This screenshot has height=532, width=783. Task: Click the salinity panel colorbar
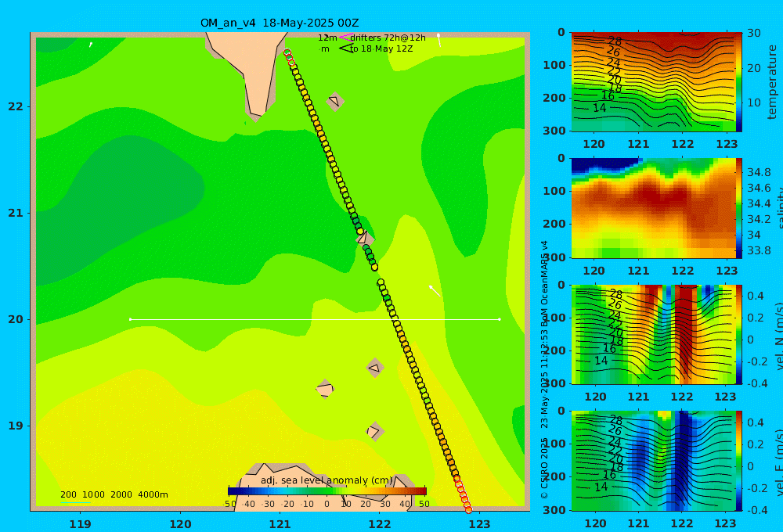coord(738,208)
